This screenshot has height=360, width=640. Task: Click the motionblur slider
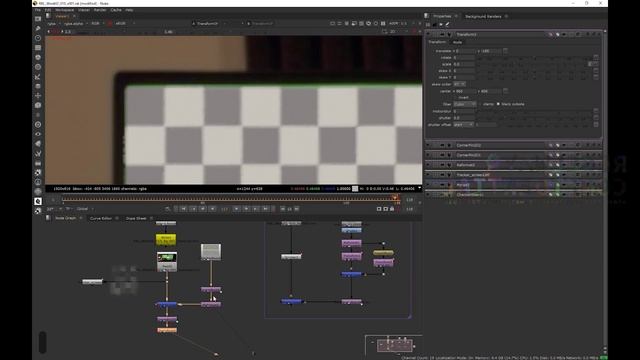[x=535, y=111]
